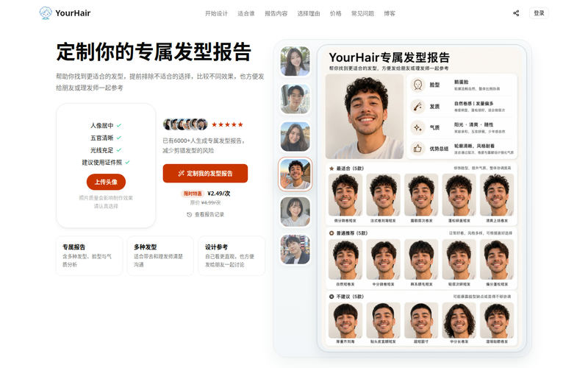Open the 常见问题 nav item
This screenshot has width=588, height=368.
(x=362, y=13)
